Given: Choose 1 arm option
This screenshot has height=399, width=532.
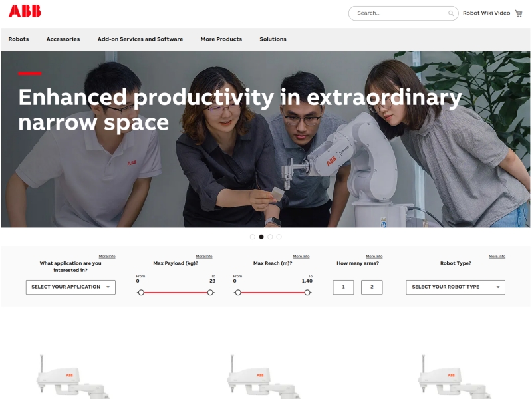Looking at the screenshot, I should coord(343,287).
